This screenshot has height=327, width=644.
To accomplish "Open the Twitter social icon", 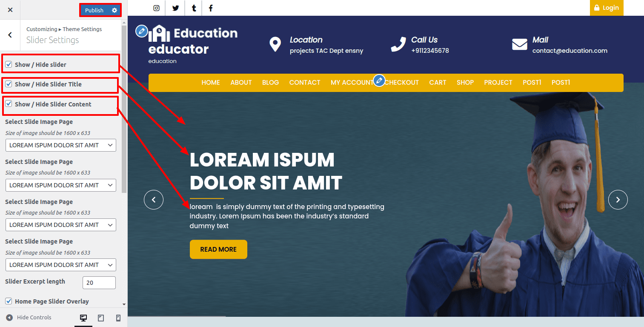I will tap(175, 8).
